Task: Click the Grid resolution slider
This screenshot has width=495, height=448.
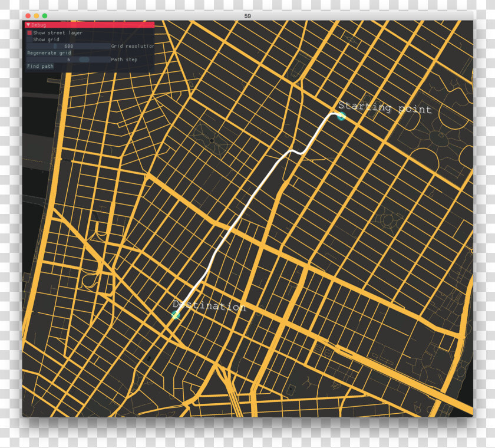Action: [x=68, y=46]
